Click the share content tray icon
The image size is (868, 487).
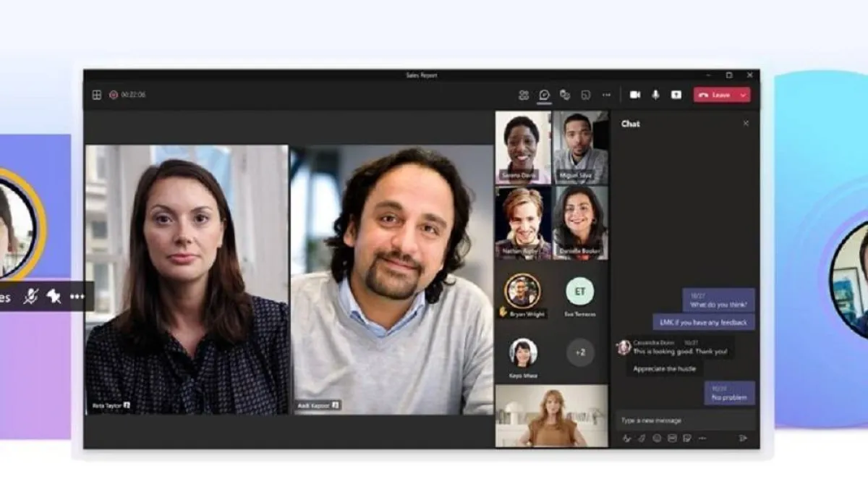click(x=676, y=95)
